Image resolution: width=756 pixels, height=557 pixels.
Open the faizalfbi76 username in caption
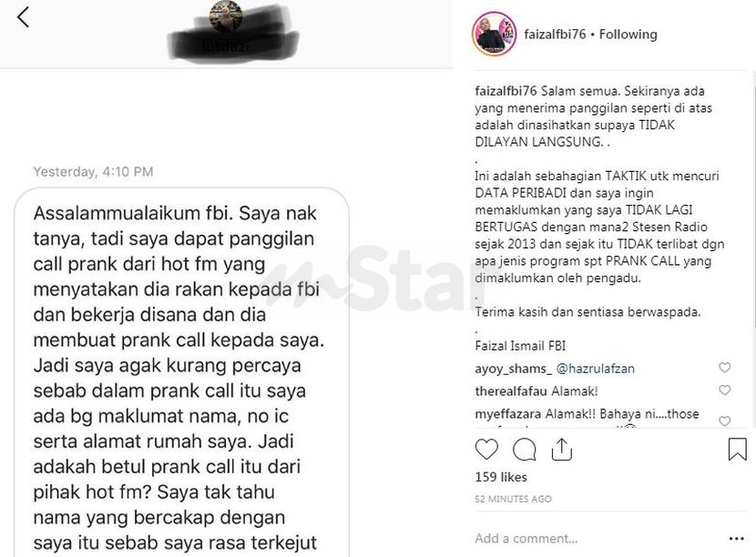pyautogui.click(x=506, y=91)
